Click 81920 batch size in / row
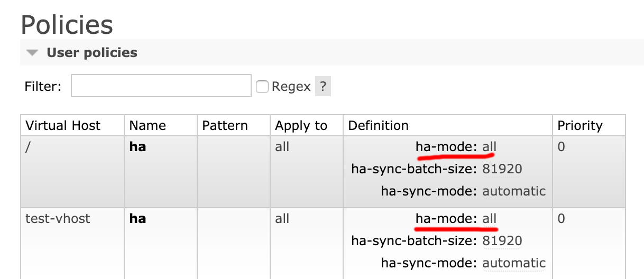Viewport: 644px width, 279px height. click(x=502, y=169)
